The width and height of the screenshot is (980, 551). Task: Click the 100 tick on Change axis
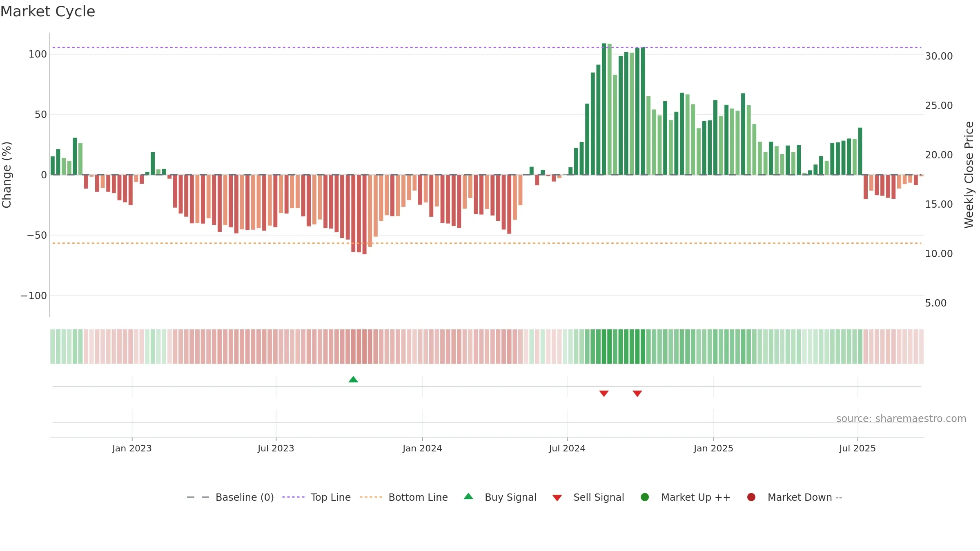tap(38, 54)
